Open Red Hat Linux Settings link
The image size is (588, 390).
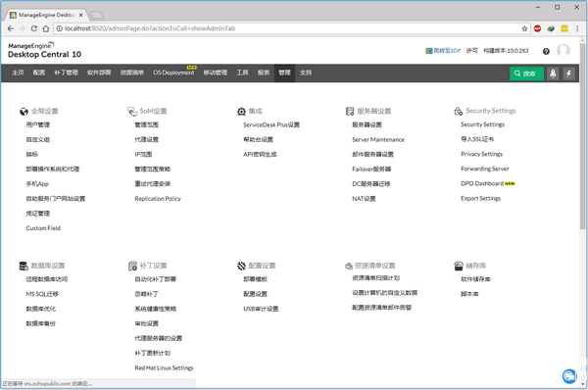[x=164, y=367]
